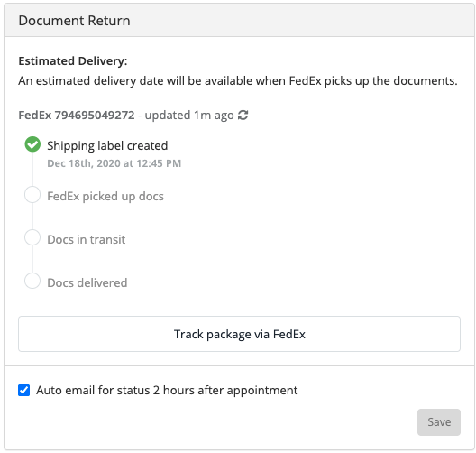Click the Docs in transit step circle
This screenshot has height=453, width=476.
pyautogui.click(x=32, y=237)
